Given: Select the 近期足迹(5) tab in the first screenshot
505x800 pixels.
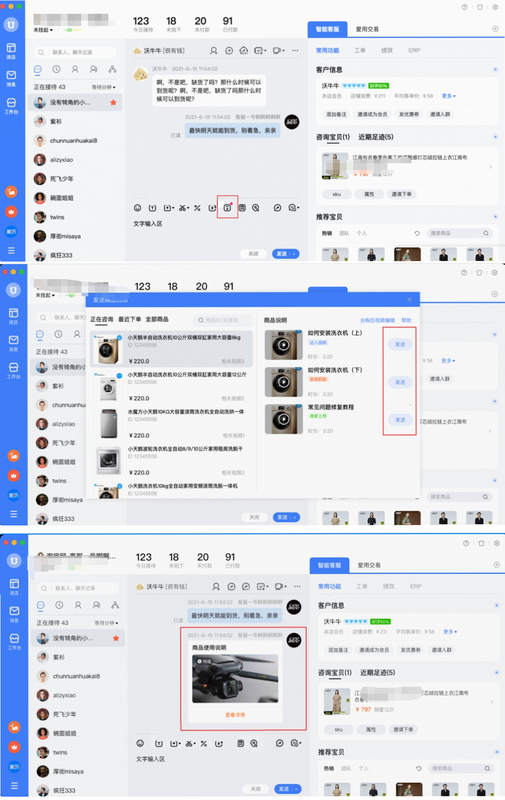Looking at the screenshot, I should point(375,137).
